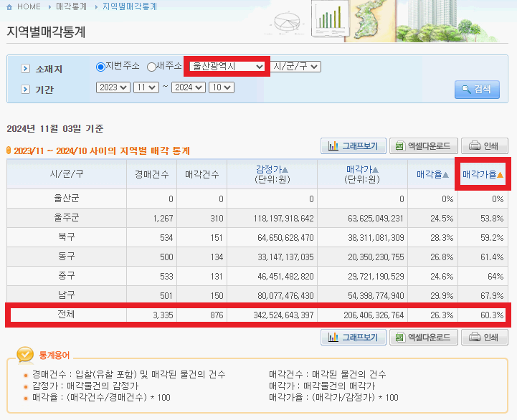Screen dimensions: 517x420
Task: Click the 매각건수 column header
Action: coord(201,174)
